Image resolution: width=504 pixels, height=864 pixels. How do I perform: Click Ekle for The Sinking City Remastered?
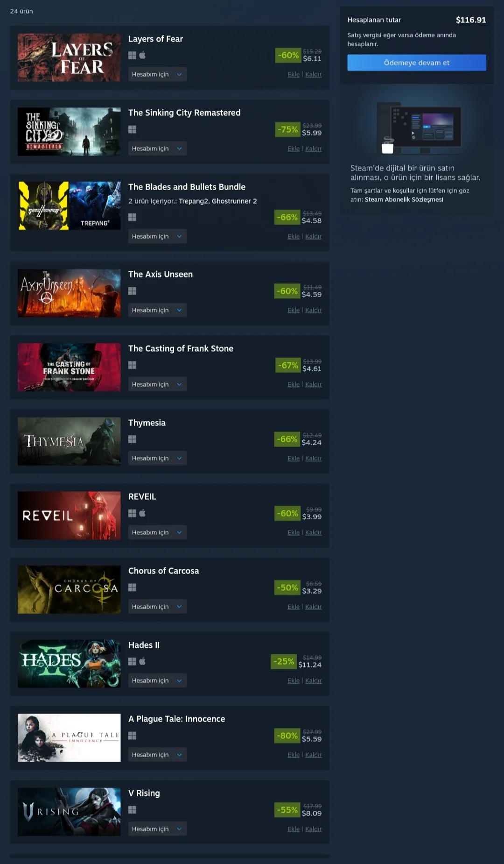(x=294, y=149)
